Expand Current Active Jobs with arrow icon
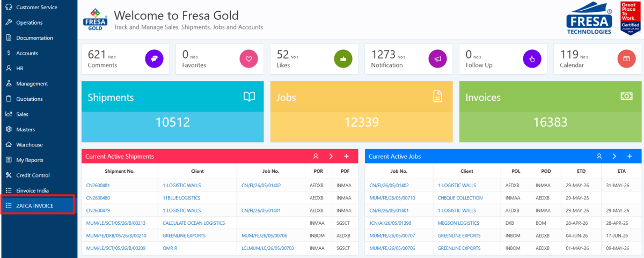Image resolution: width=644 pixels, height=258 pixels. click(x=614, y=156)
